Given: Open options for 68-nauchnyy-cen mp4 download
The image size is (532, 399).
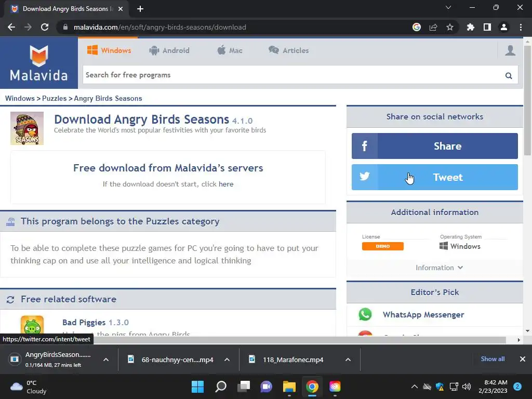Looking at the screenshot, I should click(x=227, y=360).
